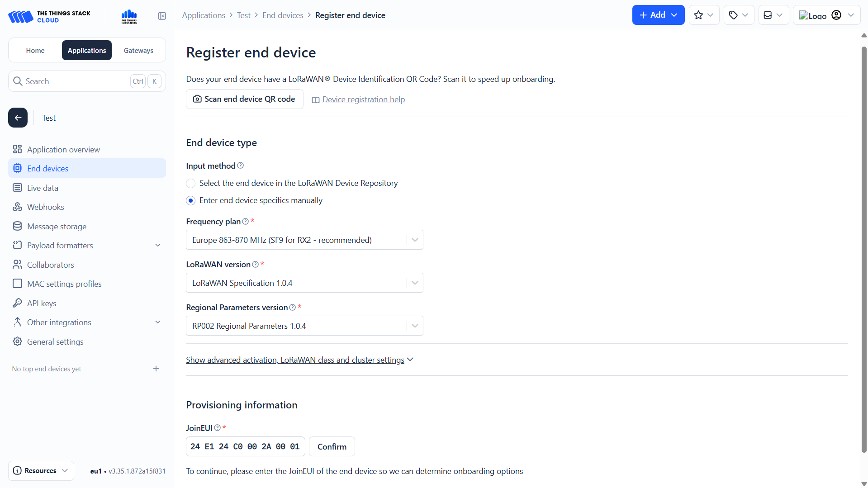
Task: Click the back arrow next to Test
Action: click(x=18, y=118)
